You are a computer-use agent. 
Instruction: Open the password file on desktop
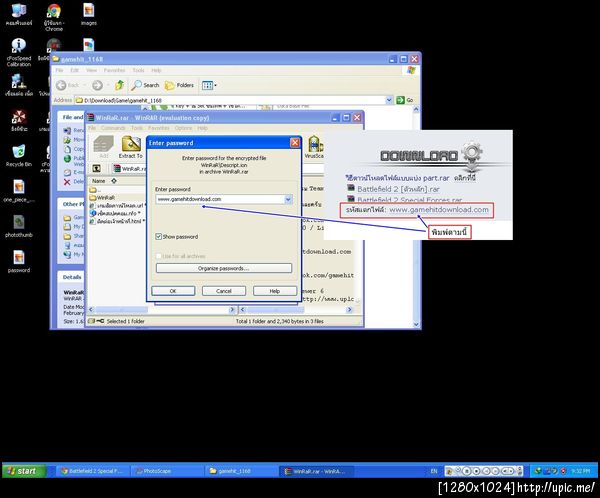[19, 261]
